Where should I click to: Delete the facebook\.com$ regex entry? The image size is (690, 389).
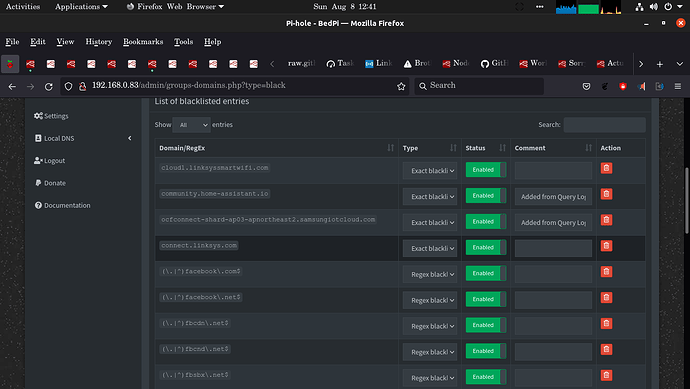pyautogui.click(x=606, y=272)
